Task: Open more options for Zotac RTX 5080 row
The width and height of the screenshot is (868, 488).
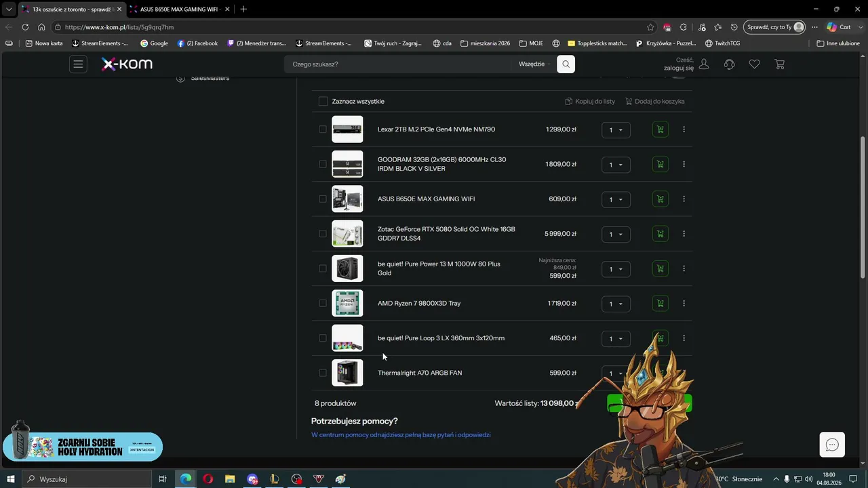Action: (684, 234)
